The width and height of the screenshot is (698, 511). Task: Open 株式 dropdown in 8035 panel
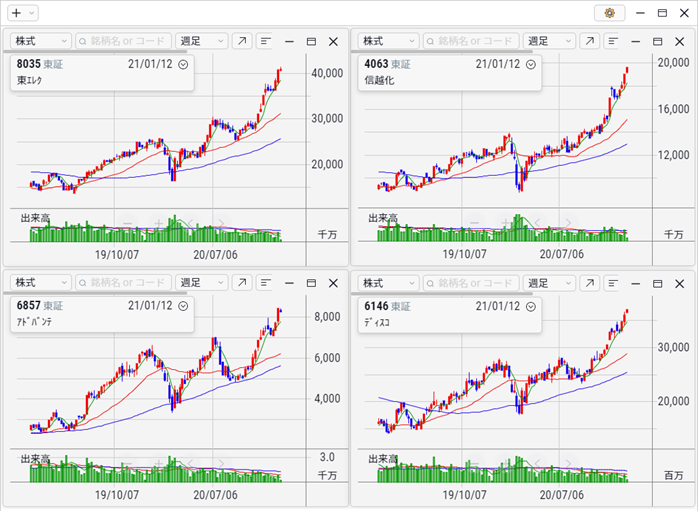pyautogui.click(x=41, y=41)
